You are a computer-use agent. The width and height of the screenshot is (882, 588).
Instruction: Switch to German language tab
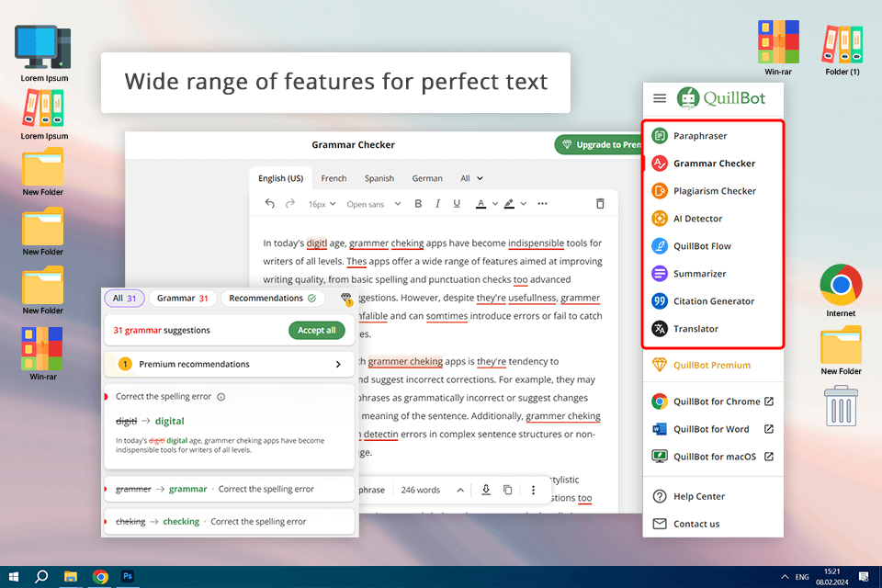click(x=427, y=178)
